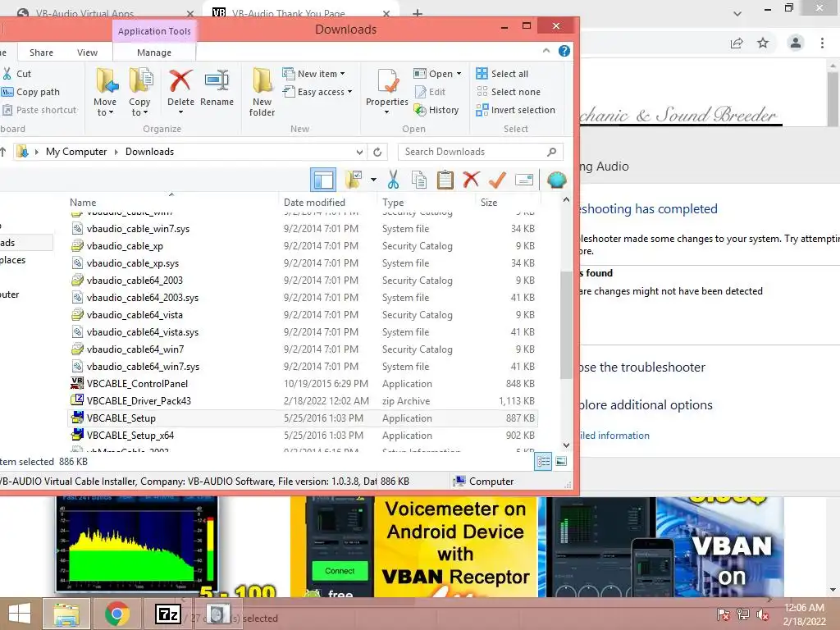This screenshot has height=630, width=840.
Task: Sort files by Date modified column header
Action: point(314,203)
